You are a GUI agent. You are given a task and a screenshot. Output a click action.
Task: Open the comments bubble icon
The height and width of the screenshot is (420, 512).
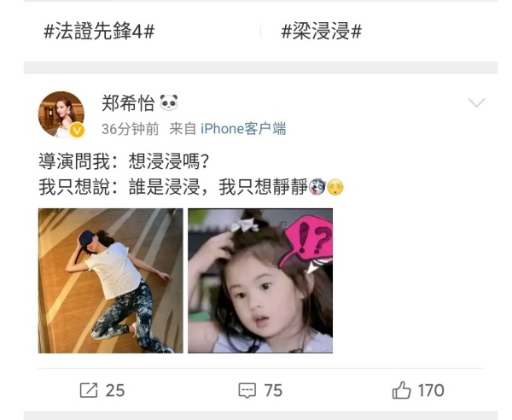click(x=247, y=391)
